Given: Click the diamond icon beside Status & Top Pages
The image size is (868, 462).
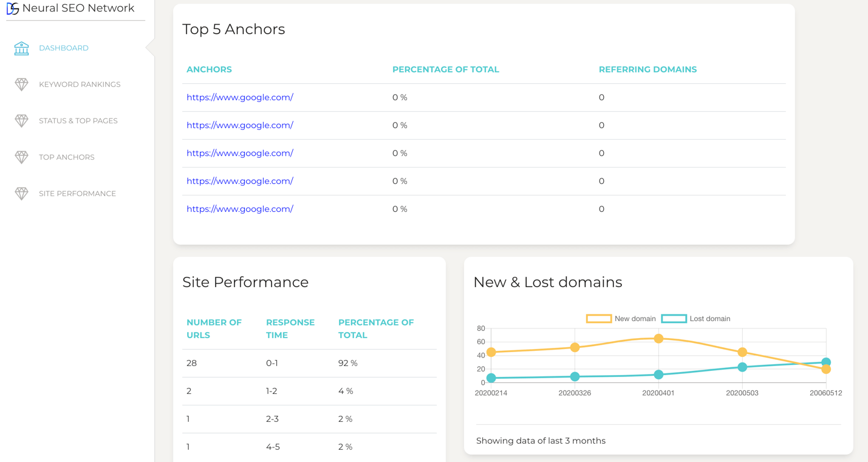Looking at the screenshot, I should (x=21, y=121).
